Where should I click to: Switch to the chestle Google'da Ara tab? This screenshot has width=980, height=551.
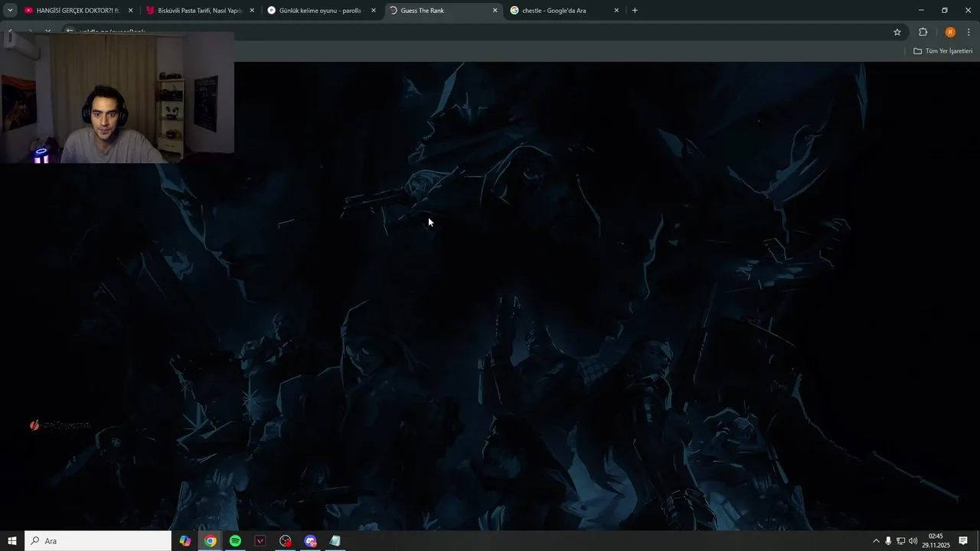(565, 11)
